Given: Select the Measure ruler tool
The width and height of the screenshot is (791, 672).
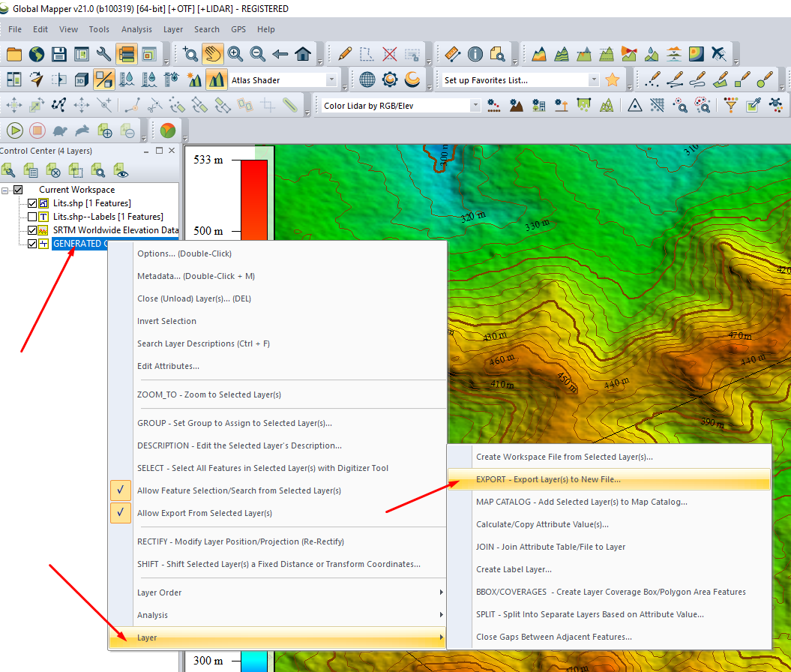Looking at the screenshot, I should tap(453, 54).
